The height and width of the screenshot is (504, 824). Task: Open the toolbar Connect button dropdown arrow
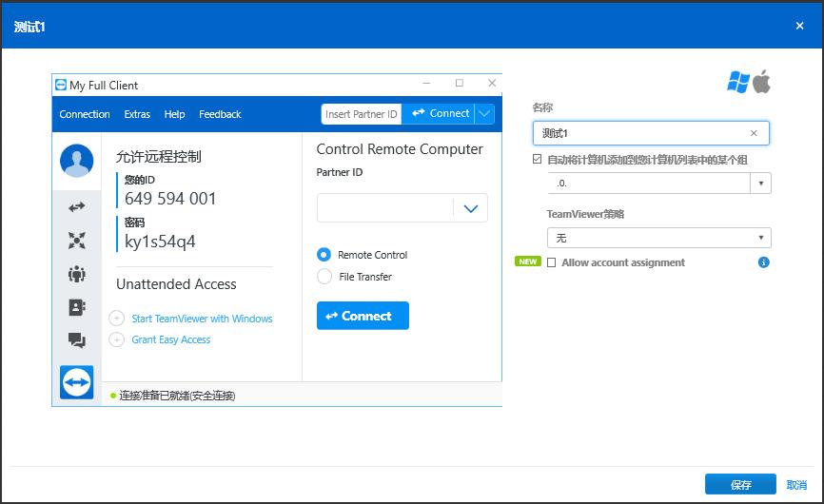(484, 114)
